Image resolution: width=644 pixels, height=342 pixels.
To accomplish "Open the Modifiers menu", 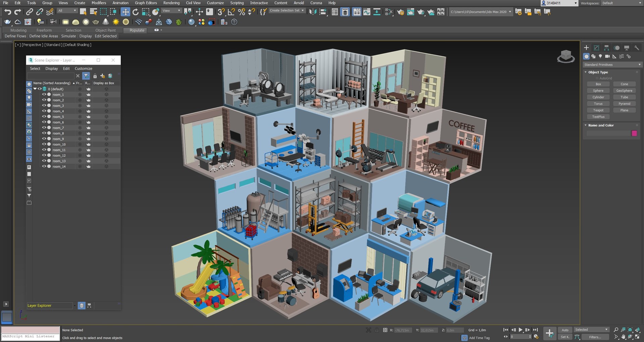I will [99, 3].
